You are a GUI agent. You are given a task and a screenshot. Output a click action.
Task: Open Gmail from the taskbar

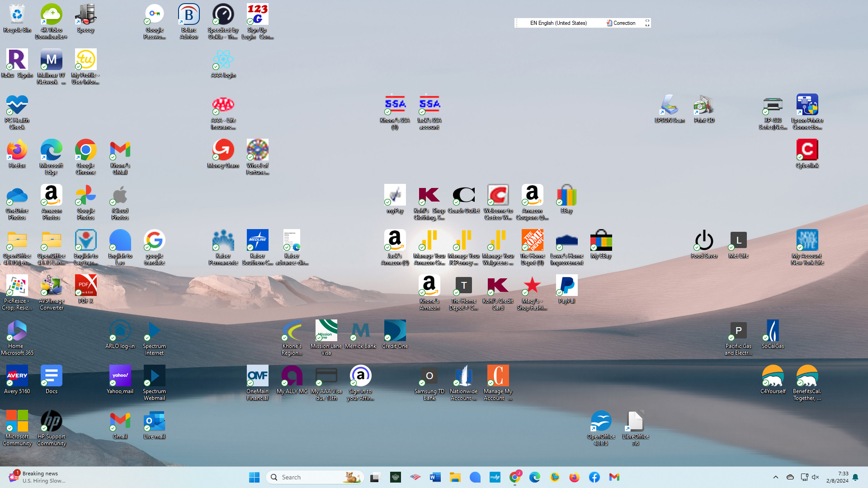pos(614,477)
